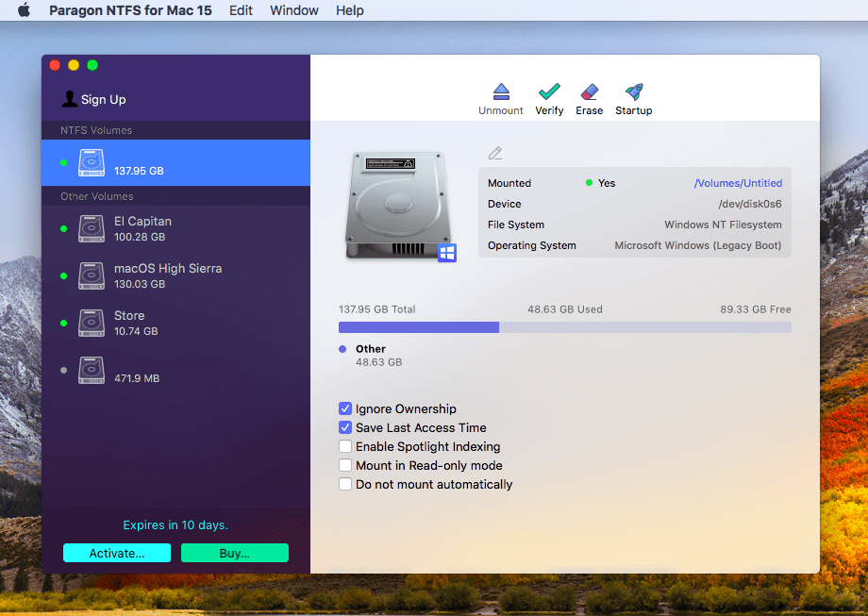Uncheck Ignore Ownership
This screenshot has height=616, width=868.
pyautogui.click(x=345, y=408)
